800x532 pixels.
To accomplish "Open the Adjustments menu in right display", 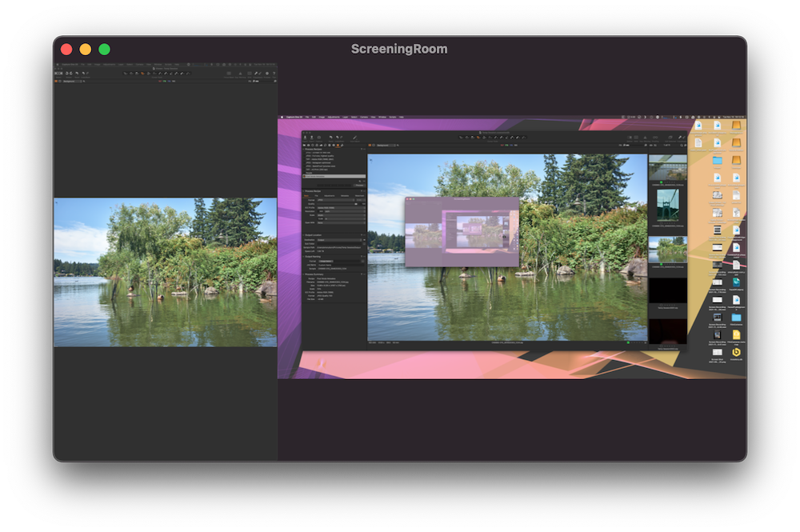I will point(335,117).
